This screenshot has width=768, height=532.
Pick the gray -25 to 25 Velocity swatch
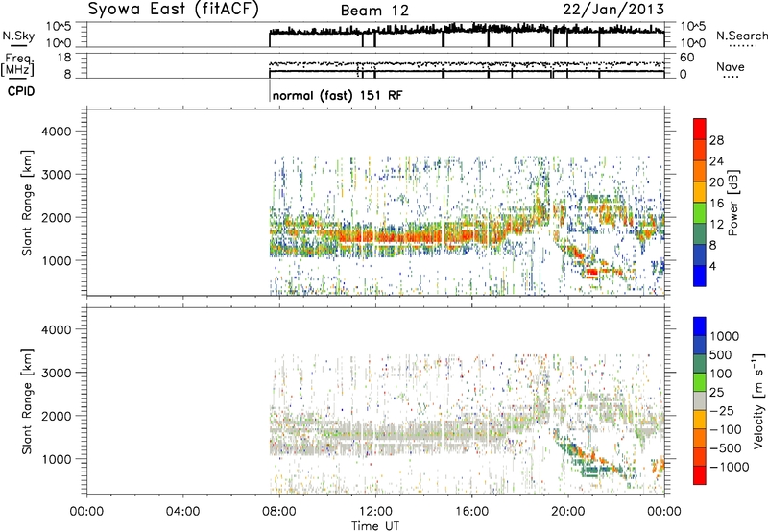700,400
